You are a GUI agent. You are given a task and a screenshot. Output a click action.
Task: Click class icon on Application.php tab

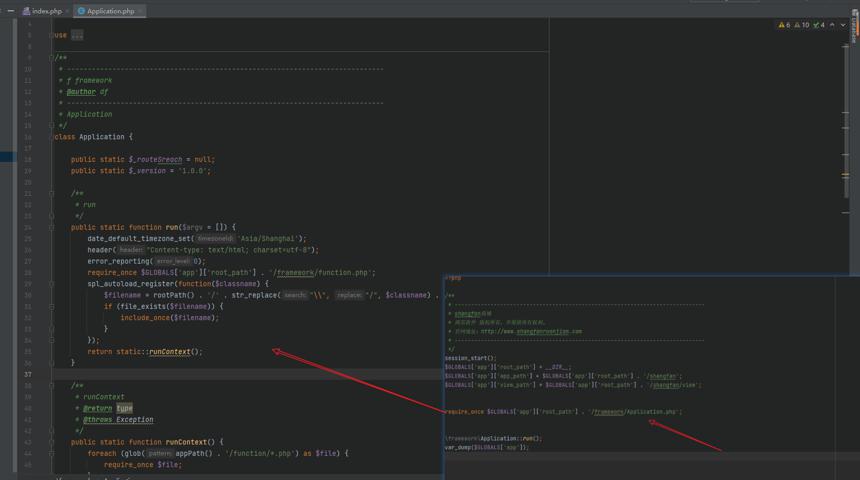pos(81,11)
